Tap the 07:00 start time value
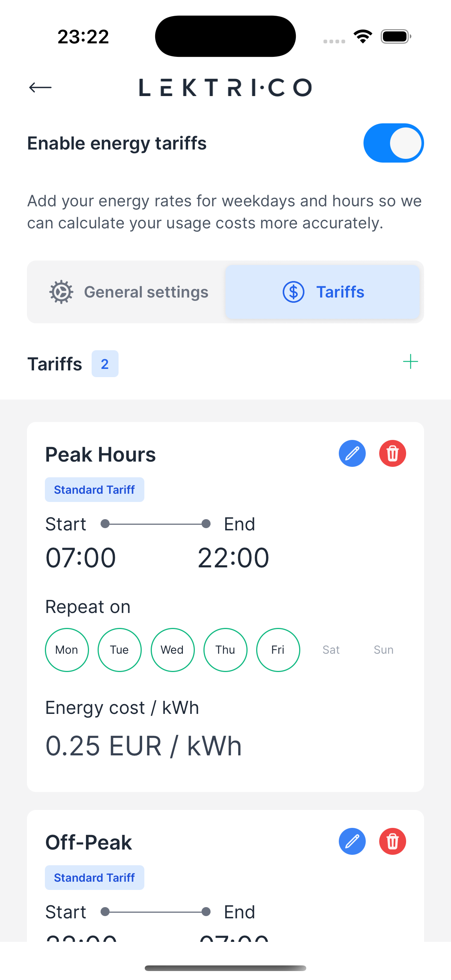The image size is (451, 980). click(81, 558)
